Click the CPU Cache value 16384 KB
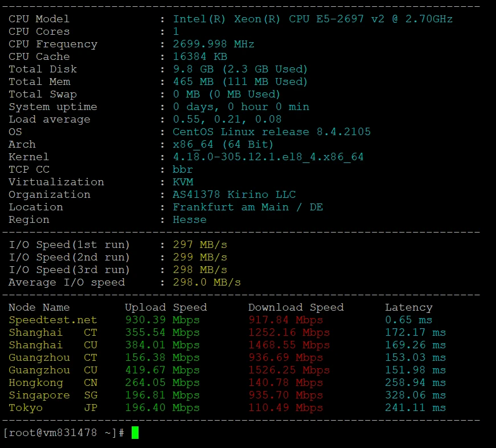 tap(200, 56)
